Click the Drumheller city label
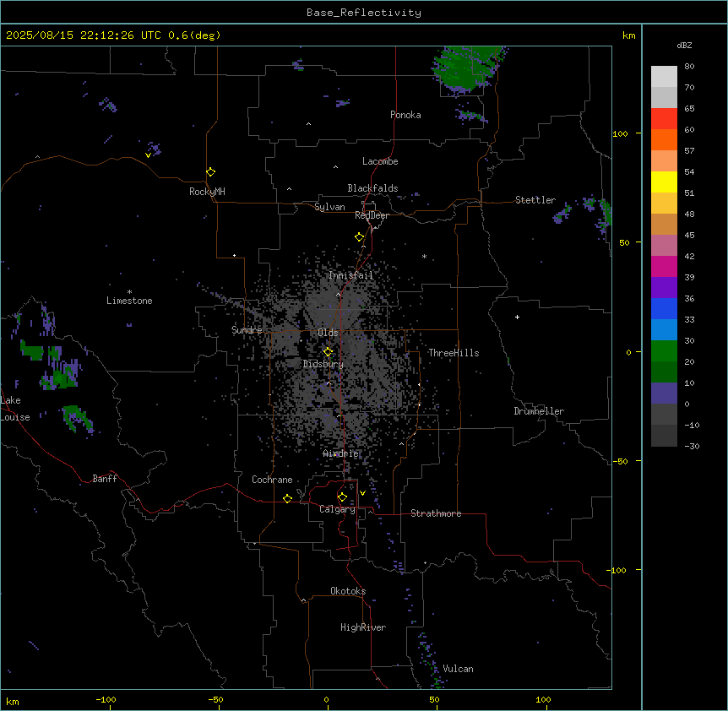 click(539, 411)
